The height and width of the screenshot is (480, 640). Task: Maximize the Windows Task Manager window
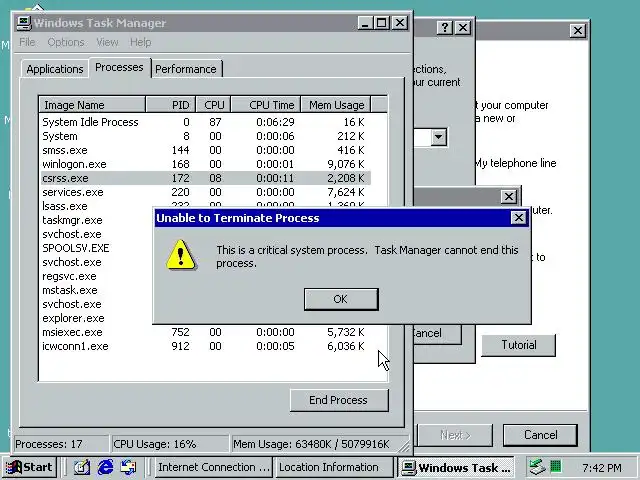click(x=382, y=23)
